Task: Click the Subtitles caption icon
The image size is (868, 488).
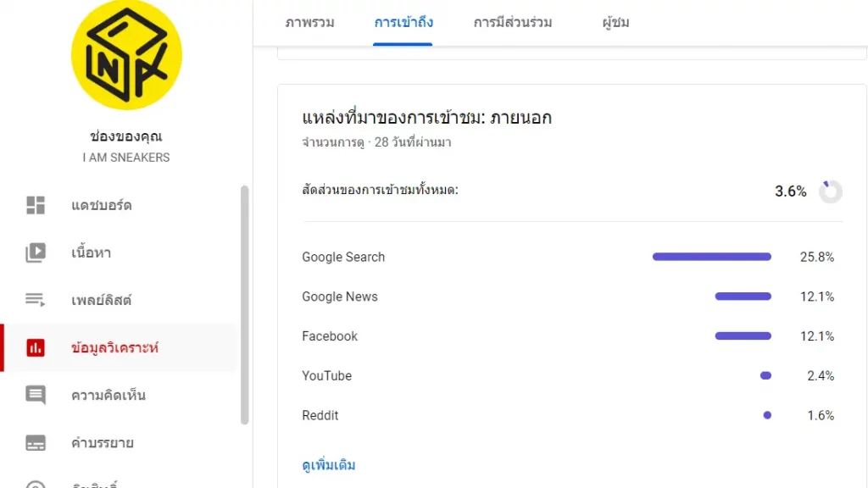Action: click(36, 442)
